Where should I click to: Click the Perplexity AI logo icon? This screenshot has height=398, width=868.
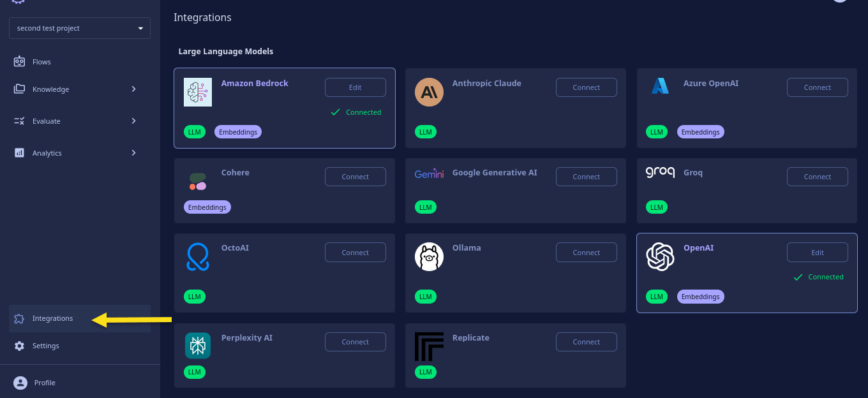198,346
